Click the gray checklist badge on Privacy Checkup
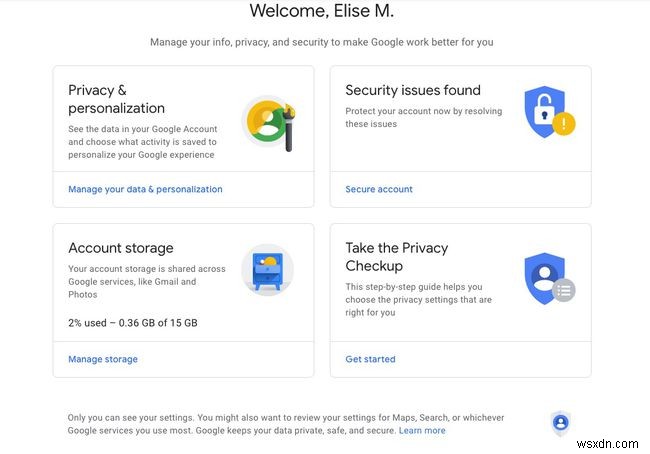Viewport: 650px width, 454px height. [564, 291]
